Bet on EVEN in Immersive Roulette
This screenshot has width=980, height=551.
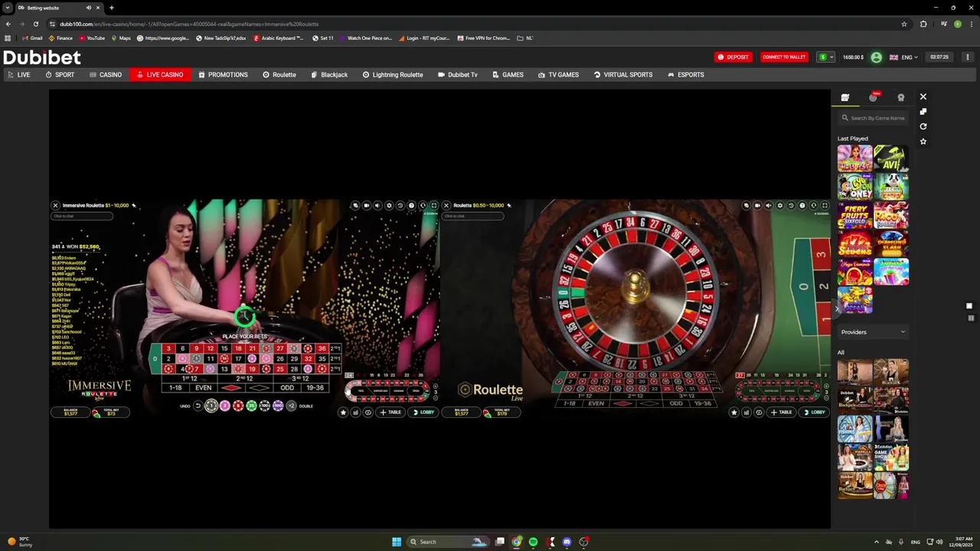[x=203, y=388]
